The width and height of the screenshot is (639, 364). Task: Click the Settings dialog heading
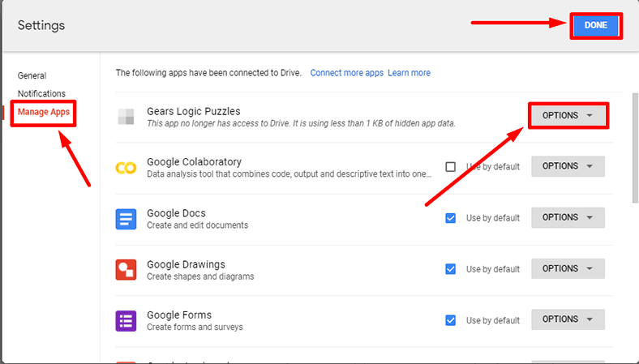point(41,25)
